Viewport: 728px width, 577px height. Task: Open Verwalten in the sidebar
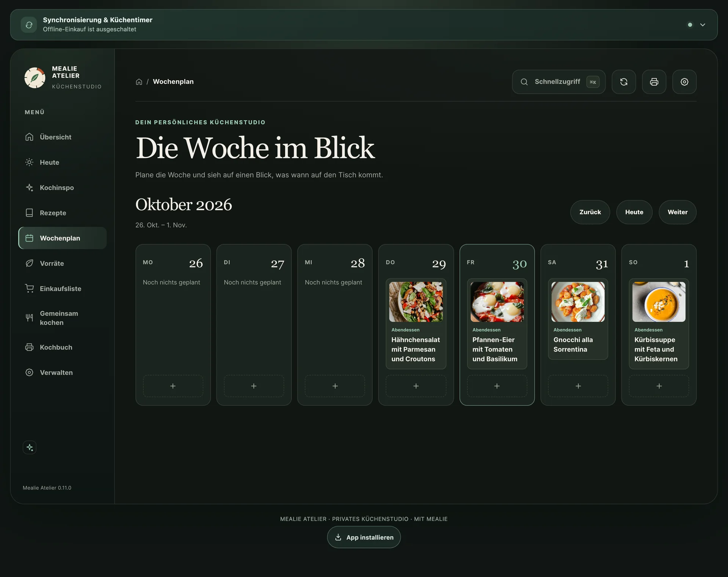63,372
